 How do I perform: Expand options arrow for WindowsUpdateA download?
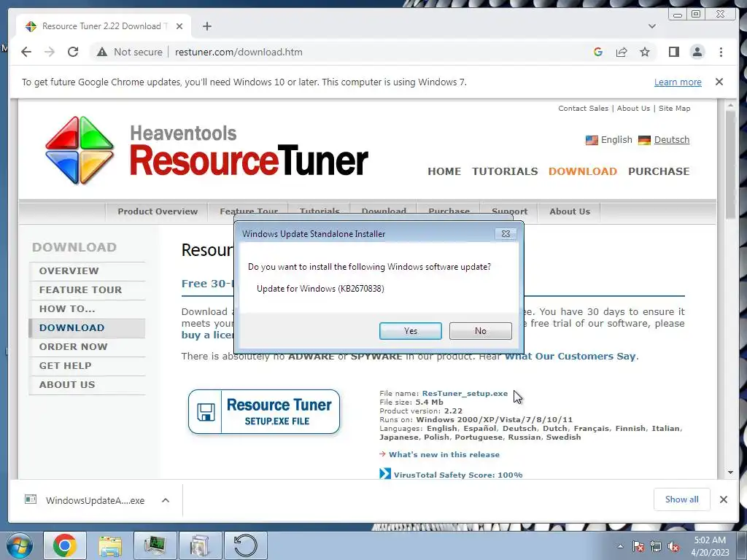[x=166, y=500]
